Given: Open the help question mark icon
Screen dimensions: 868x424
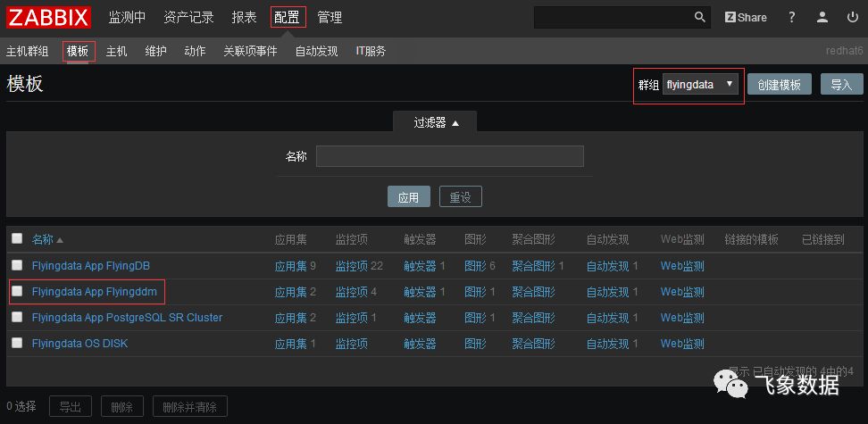Looking at the screenshot, I should click(x=791, y=17).
